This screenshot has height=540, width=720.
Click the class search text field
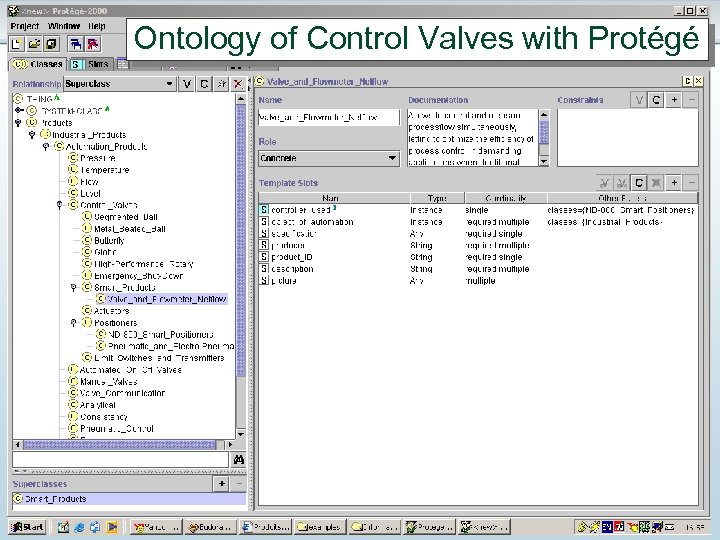(120, 459)
